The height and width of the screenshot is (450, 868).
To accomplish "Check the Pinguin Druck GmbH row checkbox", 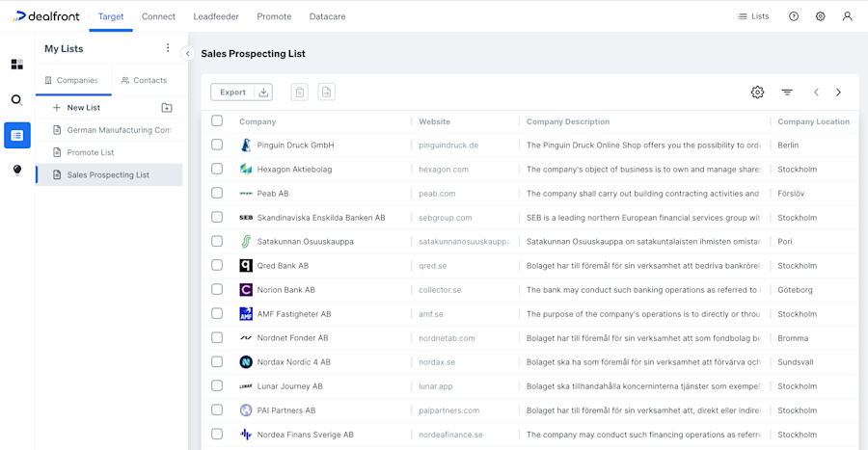I will pos(217,145).
